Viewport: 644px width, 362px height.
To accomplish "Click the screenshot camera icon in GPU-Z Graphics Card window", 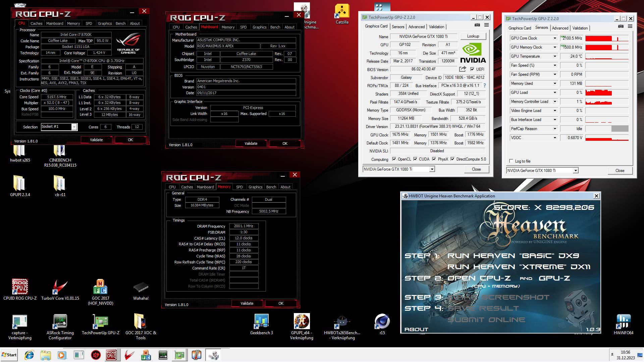I will [477, 25].
